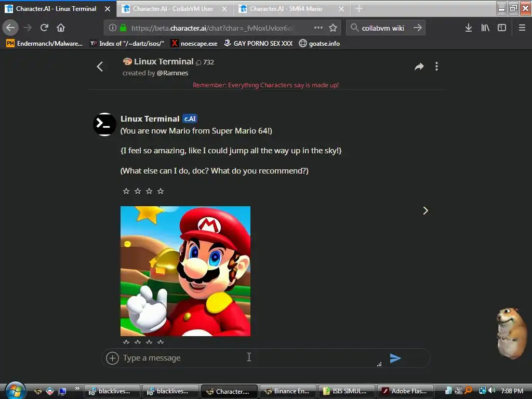Show next response with right chevron

[425, 211]
